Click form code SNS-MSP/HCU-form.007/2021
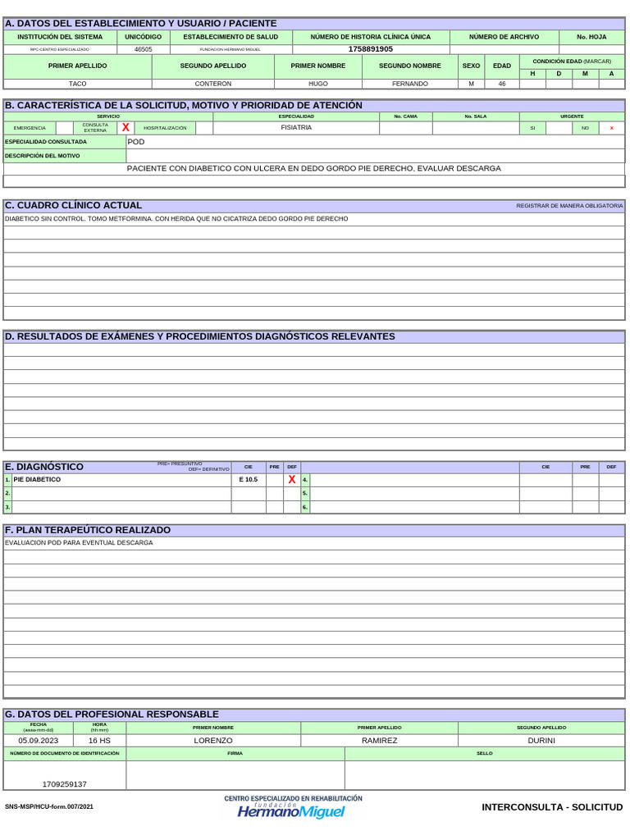 [x=48, y=807]
